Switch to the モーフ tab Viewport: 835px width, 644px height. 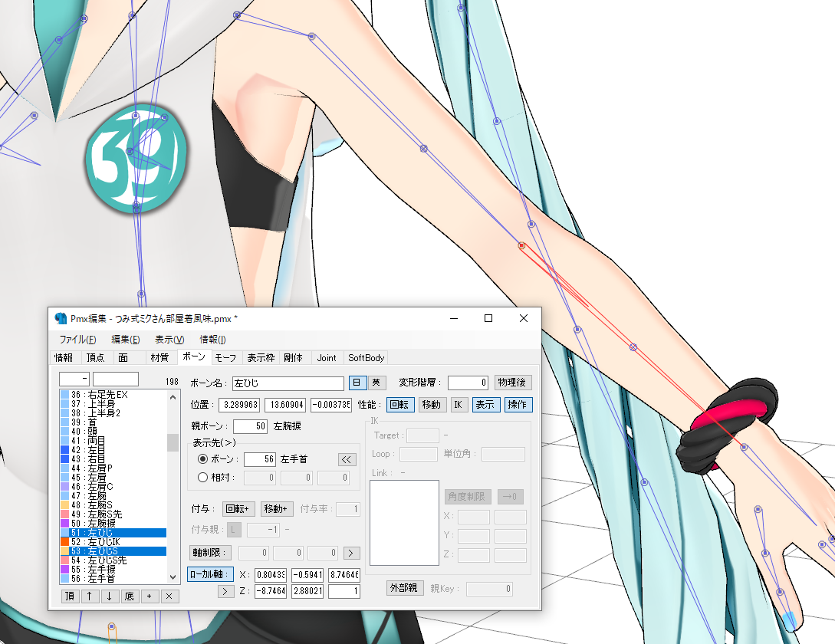pyautogui.click(x=225, y=358)
